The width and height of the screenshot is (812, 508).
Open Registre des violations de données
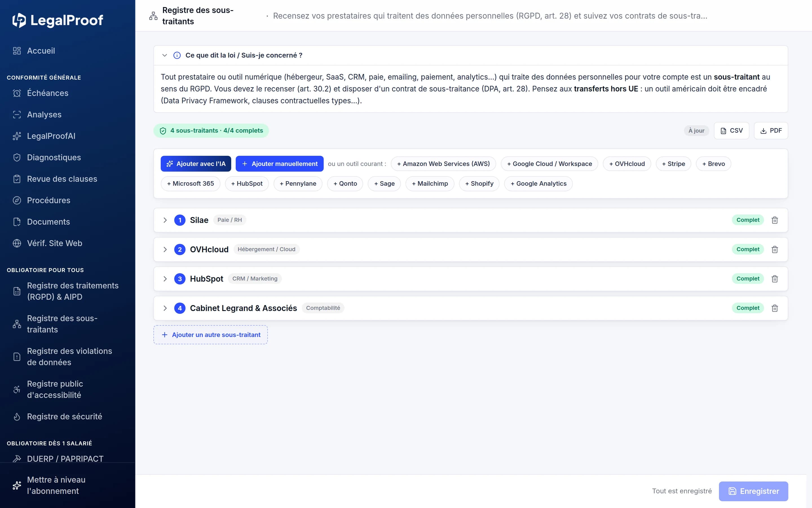[x=67, y=356]
